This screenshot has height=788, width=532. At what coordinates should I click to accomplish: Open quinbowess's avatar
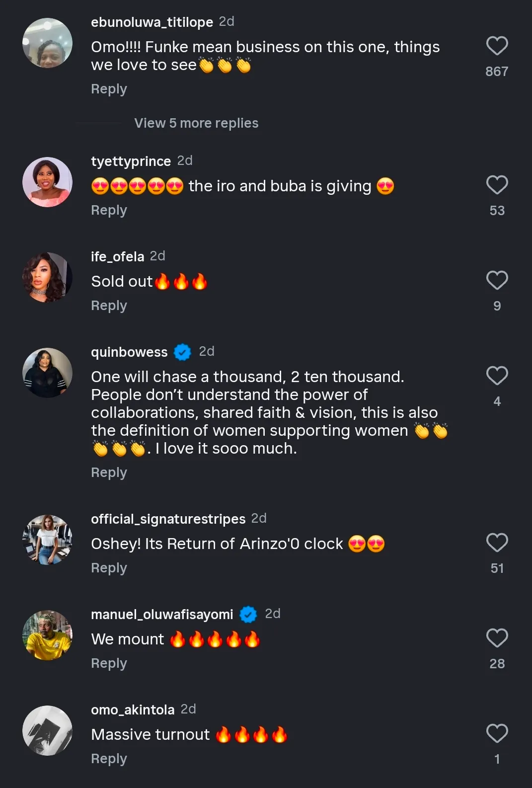(x=47, y=373)
